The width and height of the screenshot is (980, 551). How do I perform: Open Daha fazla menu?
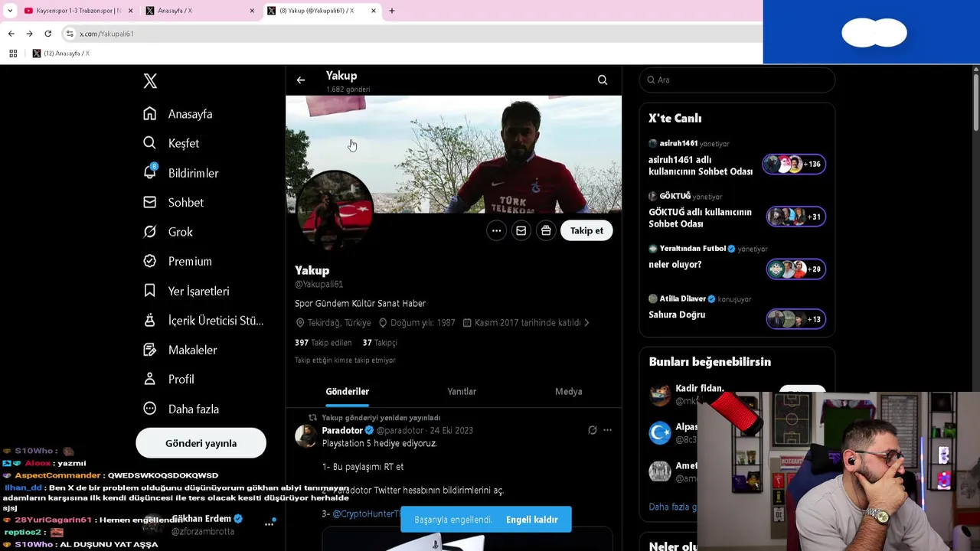pos(181,409)
